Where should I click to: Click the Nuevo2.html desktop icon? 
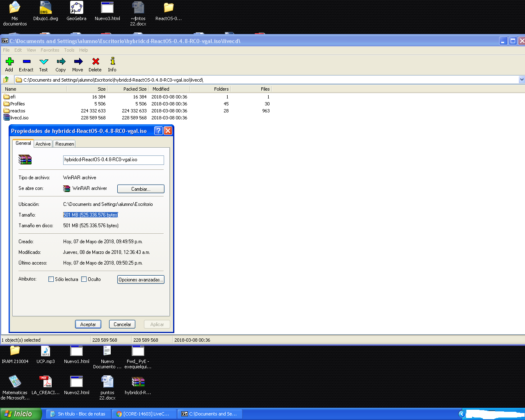coord(77,386)
